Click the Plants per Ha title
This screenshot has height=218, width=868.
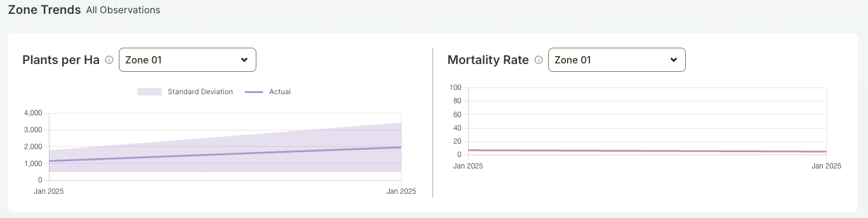click(x=61, y=60)
